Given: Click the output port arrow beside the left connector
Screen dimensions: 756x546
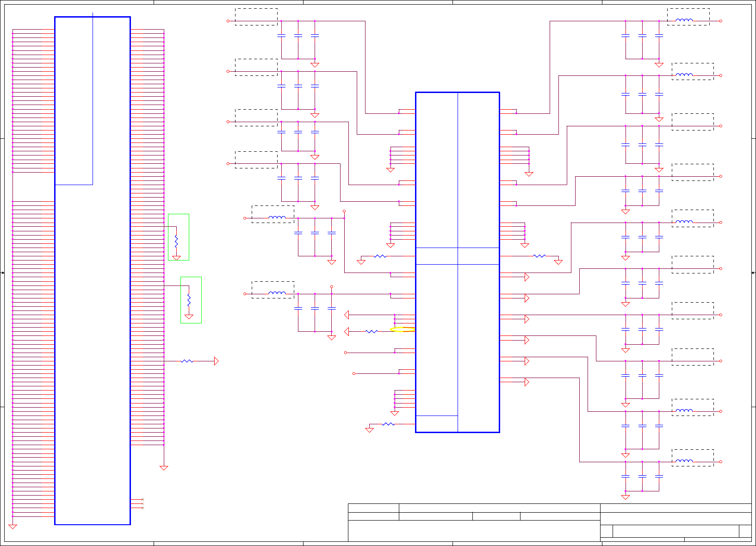Looking at the screenshot, I should coord(216,361).
